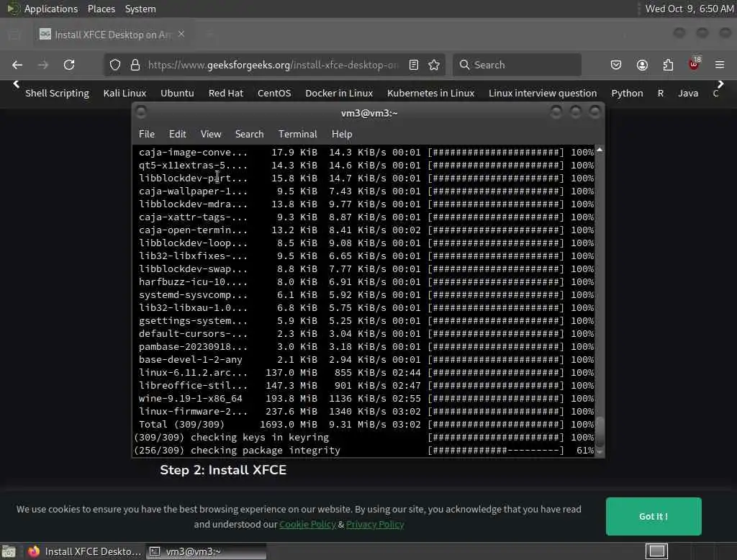Click the workspace switcher in bottom panel
The width and height of the screenshot is (737, 560).
(656, 551)
